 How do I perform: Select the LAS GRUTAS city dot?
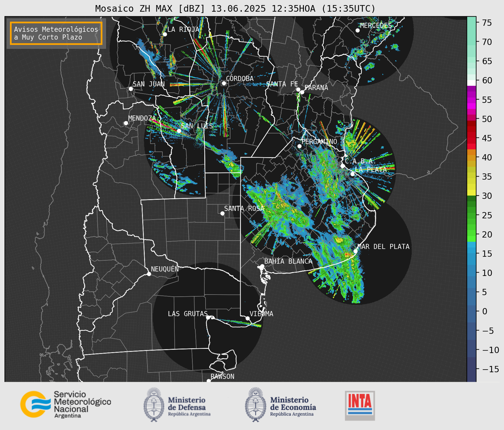[208, 317]
